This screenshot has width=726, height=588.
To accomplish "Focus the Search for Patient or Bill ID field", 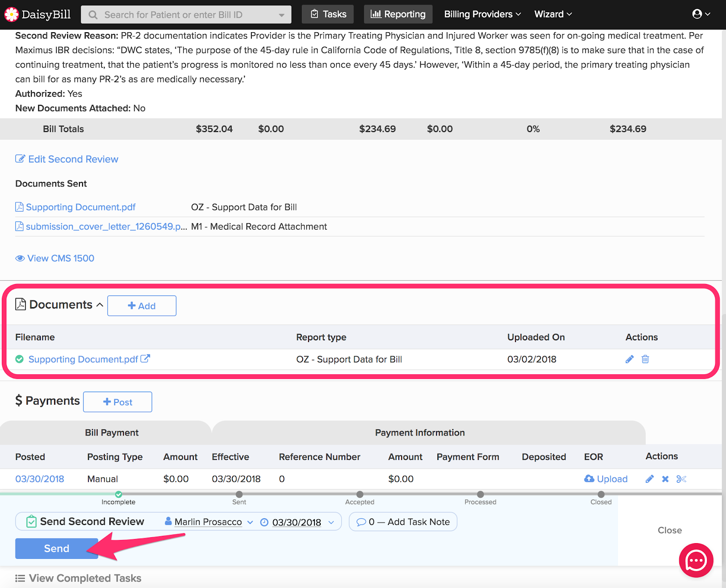I will [186, 15].
